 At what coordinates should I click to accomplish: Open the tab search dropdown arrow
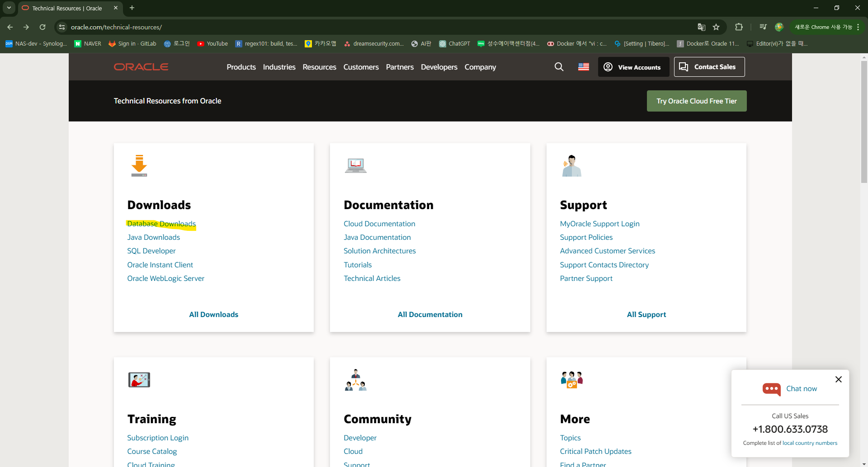click(9, 8)
